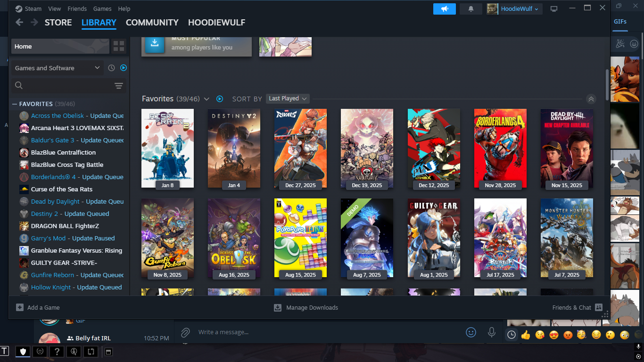Open the Friends & Chat icon
Screen dimensions: 644x362
coord(599,307)
